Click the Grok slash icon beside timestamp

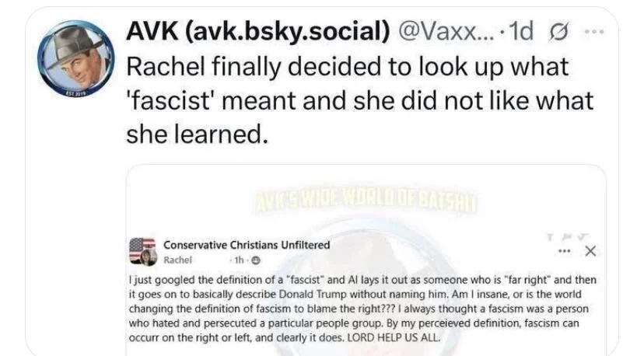558,30
